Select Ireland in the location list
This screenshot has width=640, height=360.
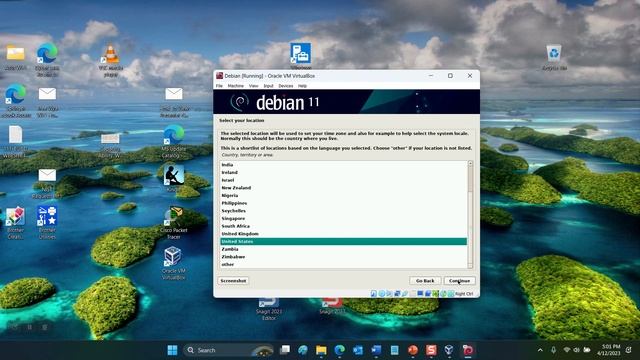click(343, 172)
